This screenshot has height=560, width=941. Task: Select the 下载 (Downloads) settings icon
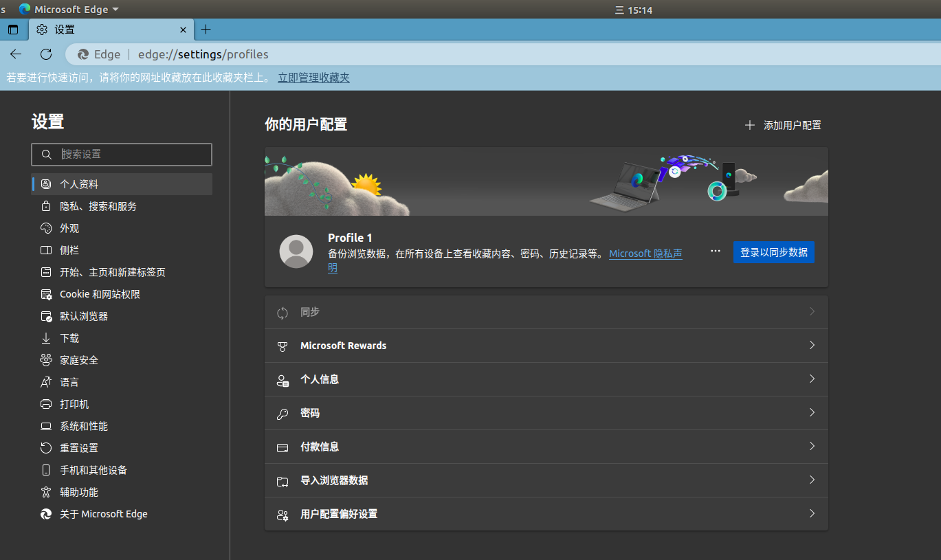[x=69, y=337]
